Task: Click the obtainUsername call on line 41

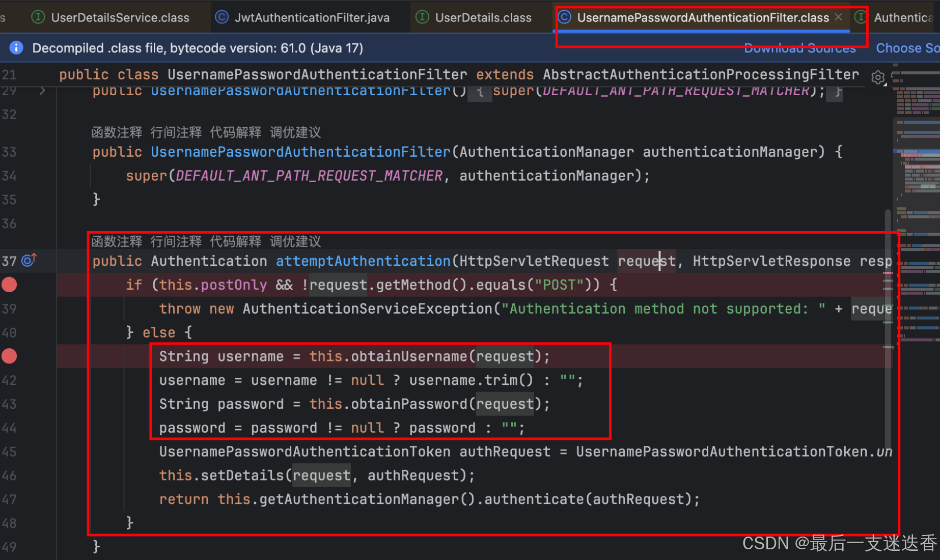Action: click(x=409, y=356)
